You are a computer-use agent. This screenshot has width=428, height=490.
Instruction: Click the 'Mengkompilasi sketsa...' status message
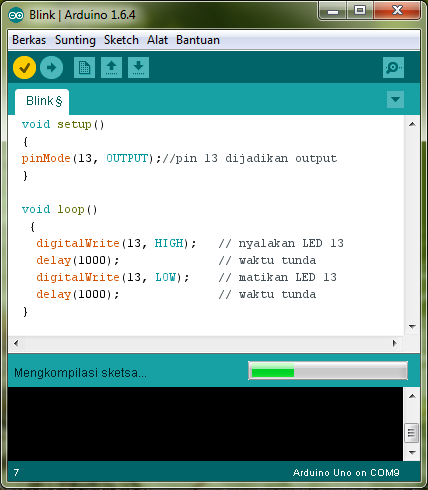(80, 373)
